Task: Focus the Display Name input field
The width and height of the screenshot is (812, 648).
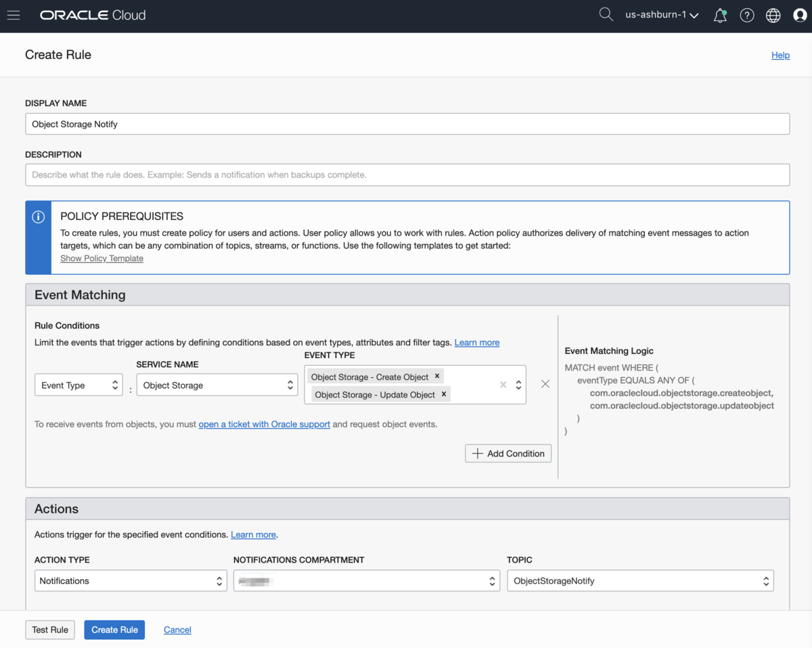Action: coord(407,124)
